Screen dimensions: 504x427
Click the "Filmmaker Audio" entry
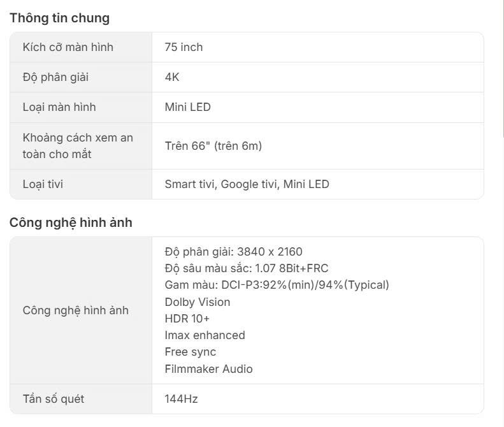point(208,369)
